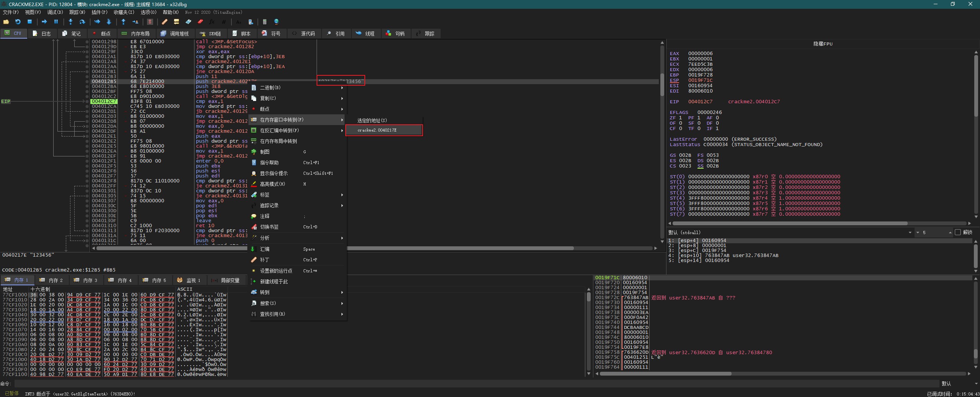
Task: Click the Scylla 'S' toolbar icon
Action: click(x=150, y=22)
